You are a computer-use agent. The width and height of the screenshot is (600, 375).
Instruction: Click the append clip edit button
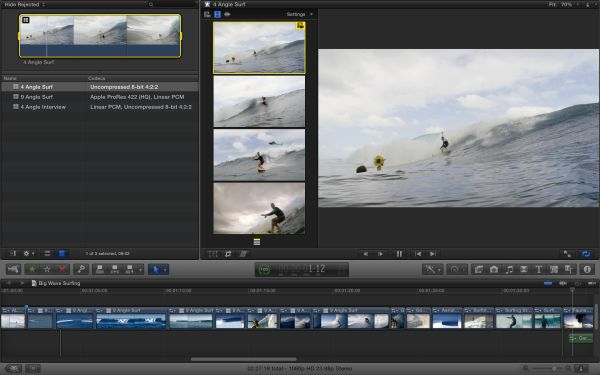coord(130,269)
